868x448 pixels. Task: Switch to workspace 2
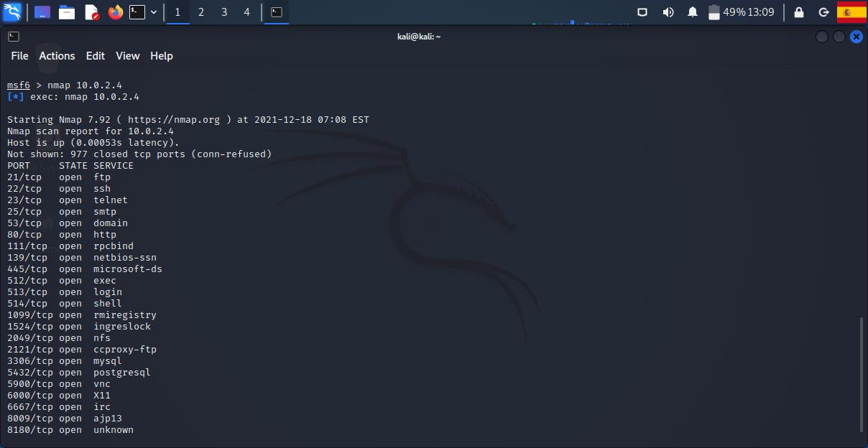point(200,12)
